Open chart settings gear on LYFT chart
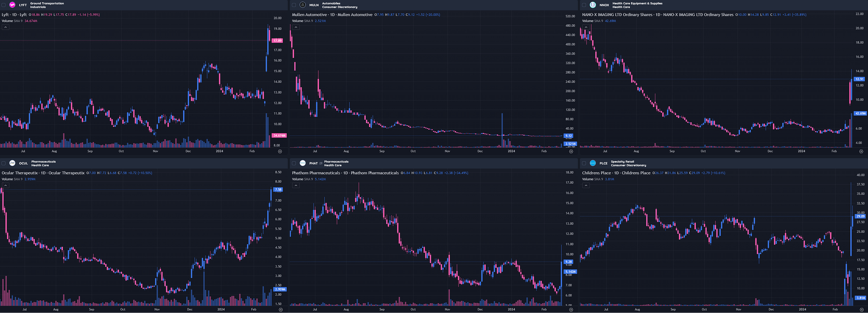 (280, 152)
